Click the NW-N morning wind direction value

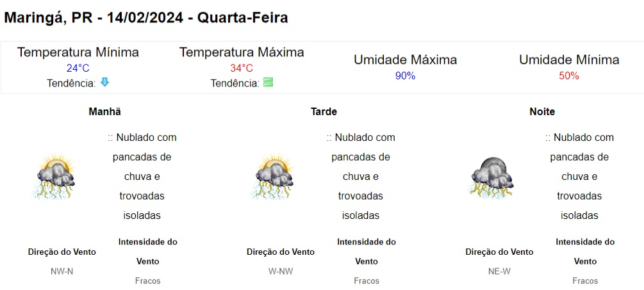[62, 271]
